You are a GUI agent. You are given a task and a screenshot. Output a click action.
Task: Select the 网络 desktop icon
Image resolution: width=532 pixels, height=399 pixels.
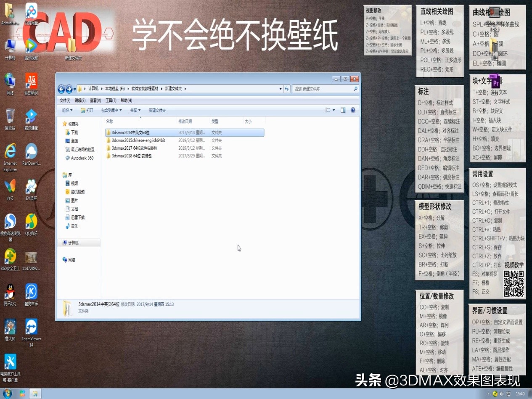(10, 84)
